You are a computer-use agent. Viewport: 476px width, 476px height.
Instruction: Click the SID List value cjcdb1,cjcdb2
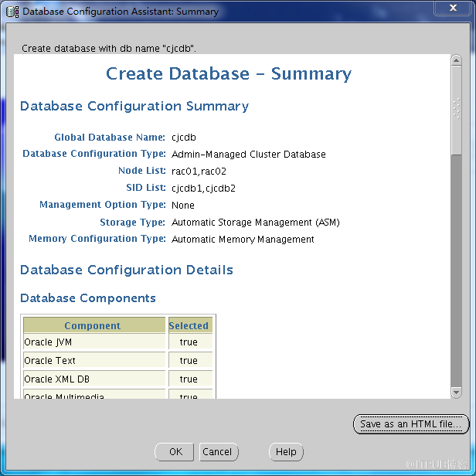[204, 189]
